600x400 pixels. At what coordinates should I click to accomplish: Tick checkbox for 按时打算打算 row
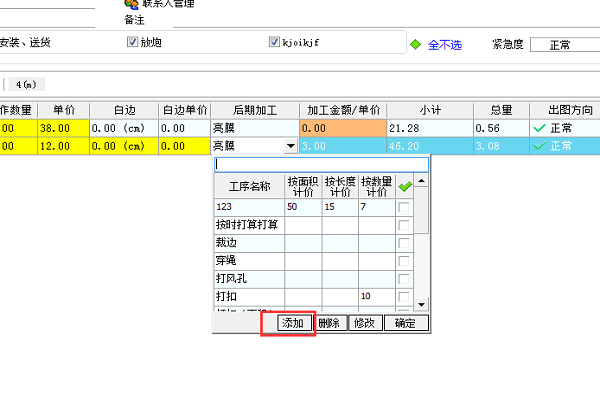(403, 225)
